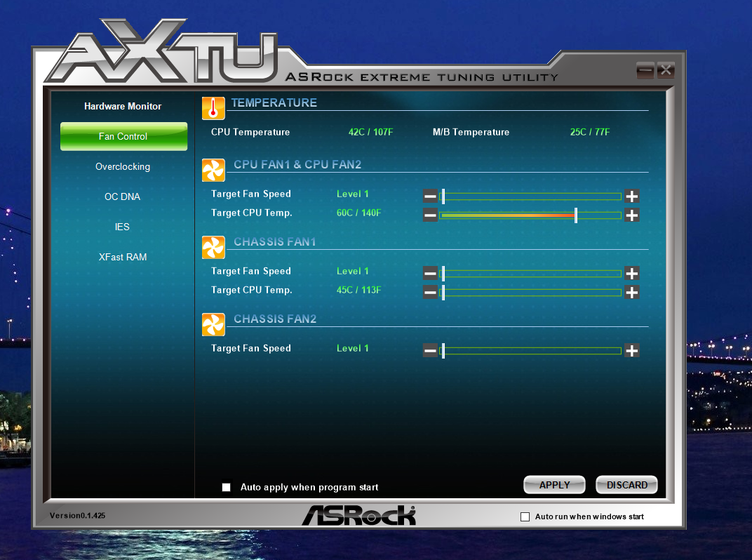Click the Level 1 value under CPU FAN1 & CPU FAN2

352,194
